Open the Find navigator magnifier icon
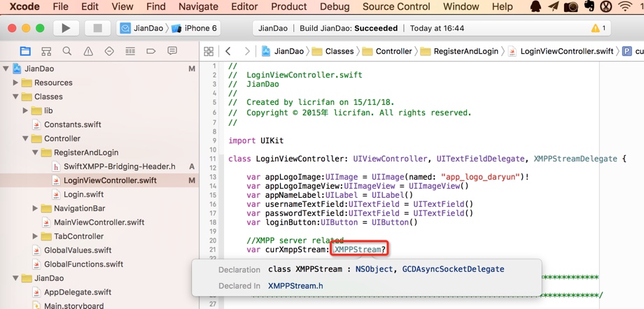The height and width of the screenshot is (309, 644). pos(67,51)
